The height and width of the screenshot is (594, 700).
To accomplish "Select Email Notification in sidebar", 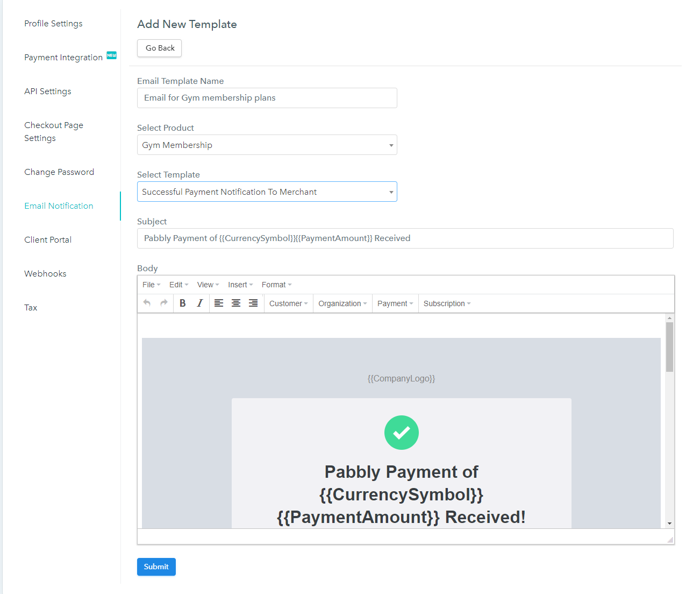I will tap(59, 206).
